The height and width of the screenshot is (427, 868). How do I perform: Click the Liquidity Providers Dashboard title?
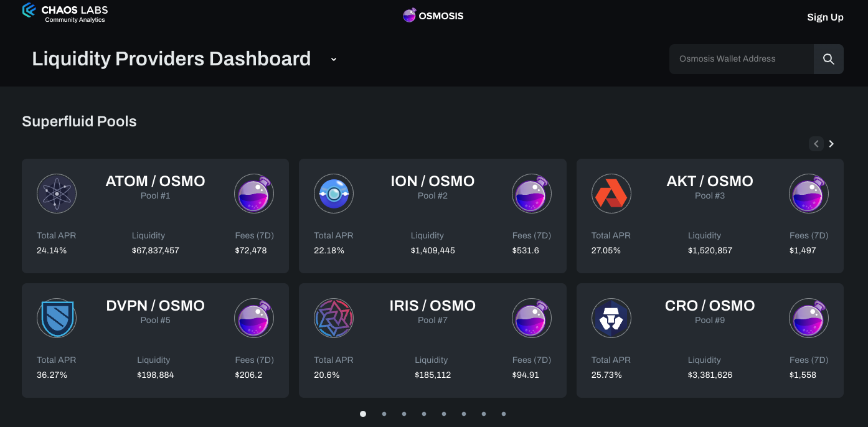171,59
